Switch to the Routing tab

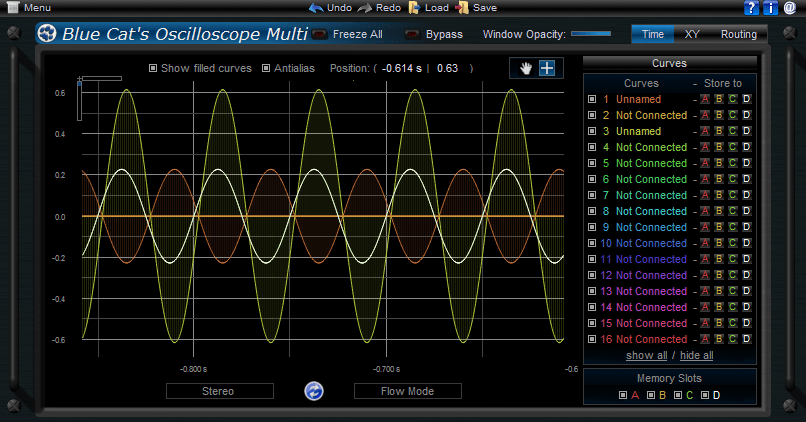pos(738,34)
